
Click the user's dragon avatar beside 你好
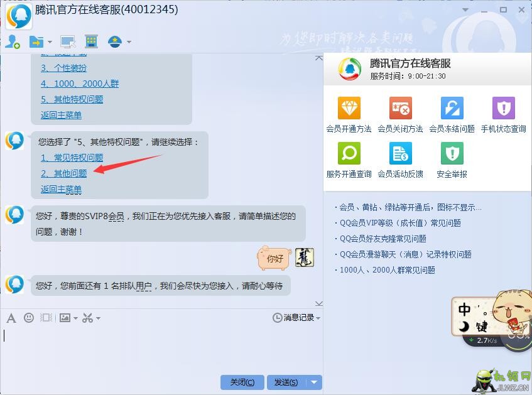pos(305,257)
